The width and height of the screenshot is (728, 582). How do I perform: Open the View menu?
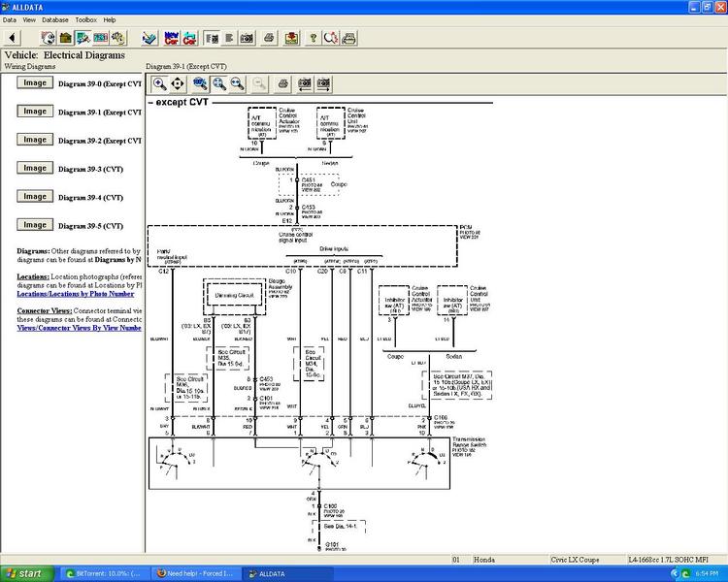[x=29, y=19]
